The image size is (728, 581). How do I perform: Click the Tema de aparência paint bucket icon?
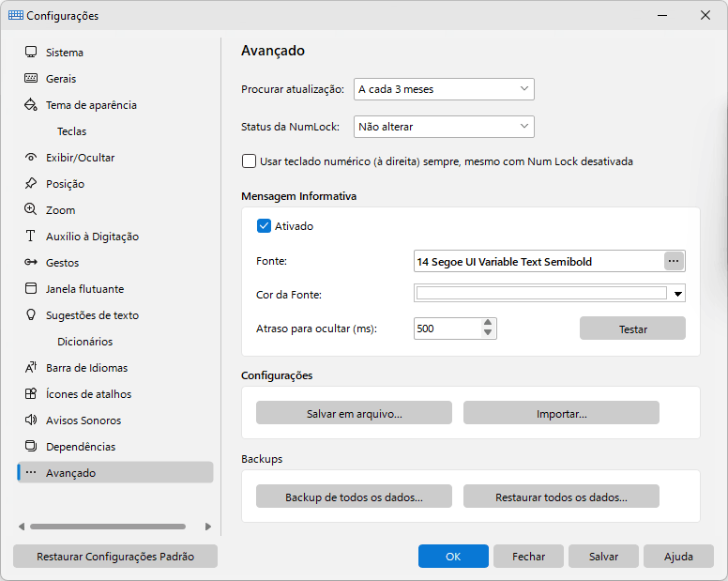click(x=31, y=104)
